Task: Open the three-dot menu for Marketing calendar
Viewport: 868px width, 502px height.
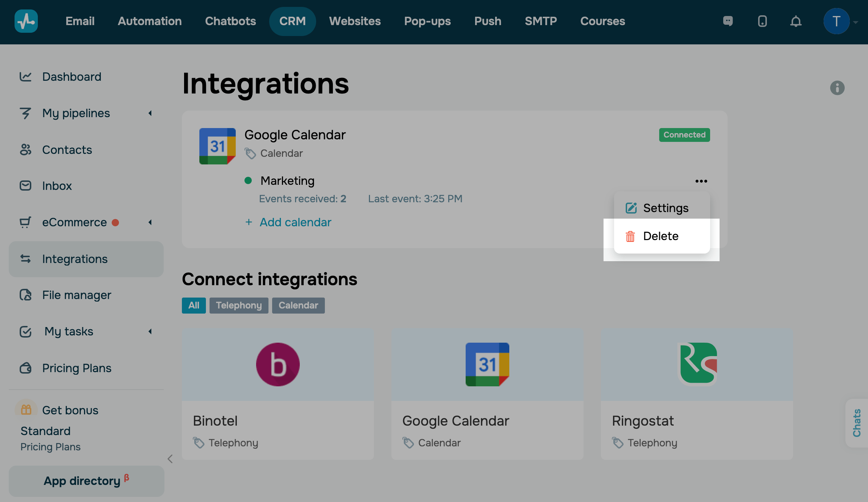Action: [701, 181]
